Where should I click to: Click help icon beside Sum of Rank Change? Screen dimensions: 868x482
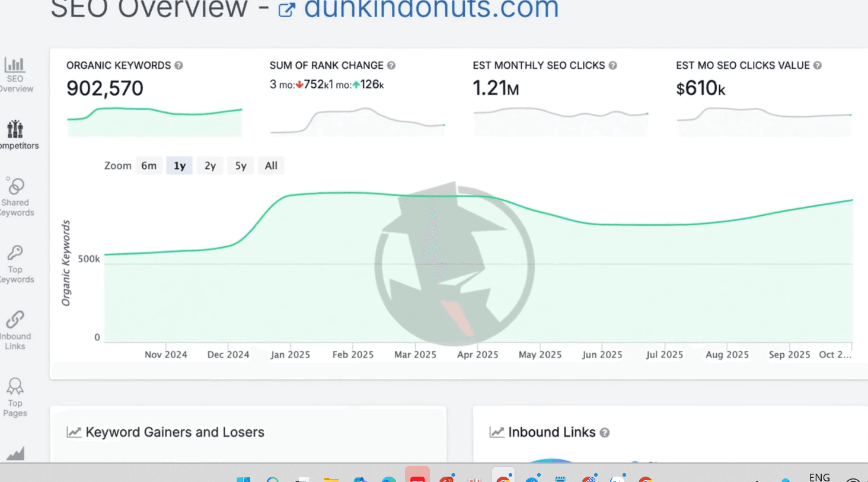(x=391, y=66)
